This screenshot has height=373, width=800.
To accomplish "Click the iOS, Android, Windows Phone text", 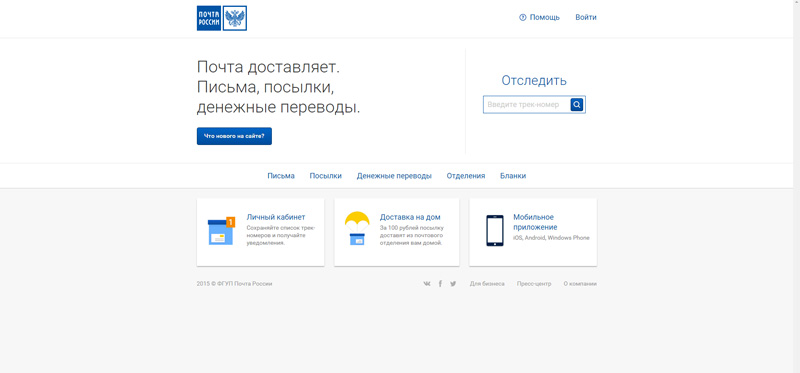I will point(551,238).
